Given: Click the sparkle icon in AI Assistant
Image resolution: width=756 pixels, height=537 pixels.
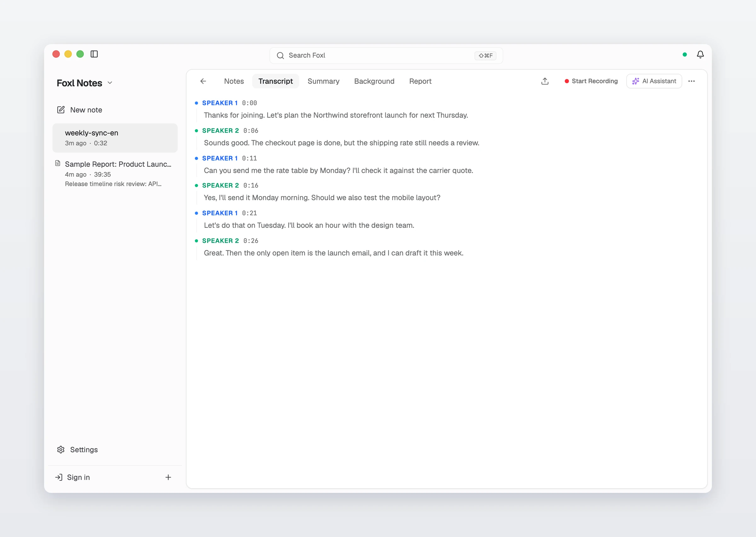Looking at the screenshot, I should (x=635, y=81).
